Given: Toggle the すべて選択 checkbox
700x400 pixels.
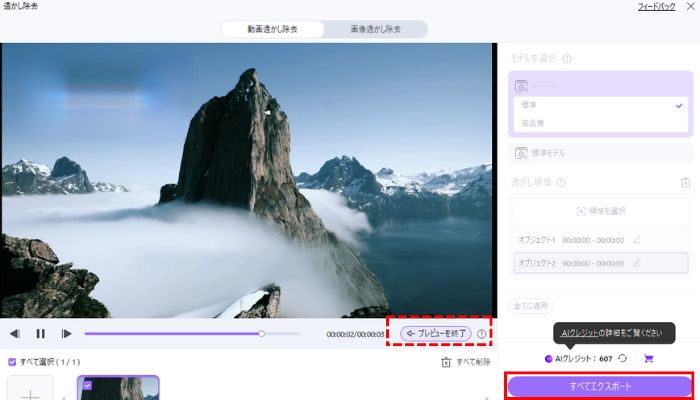Looking at the screenshot, I should pos(12,362).
